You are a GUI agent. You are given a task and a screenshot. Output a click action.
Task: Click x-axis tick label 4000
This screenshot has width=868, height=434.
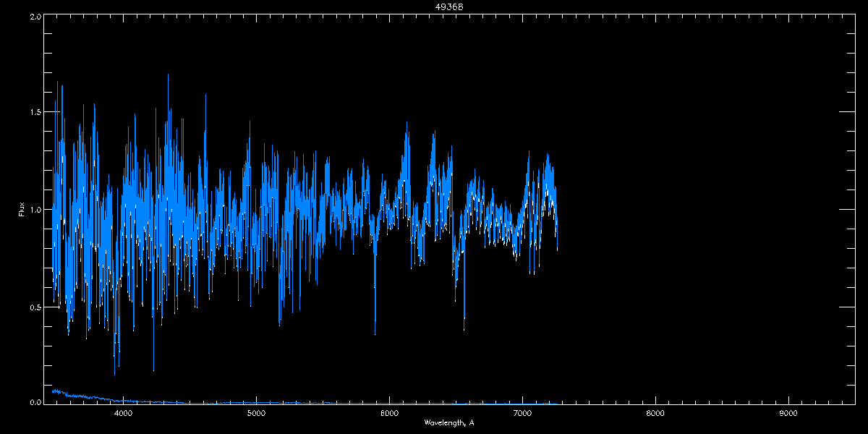click(x=123, y=413)
